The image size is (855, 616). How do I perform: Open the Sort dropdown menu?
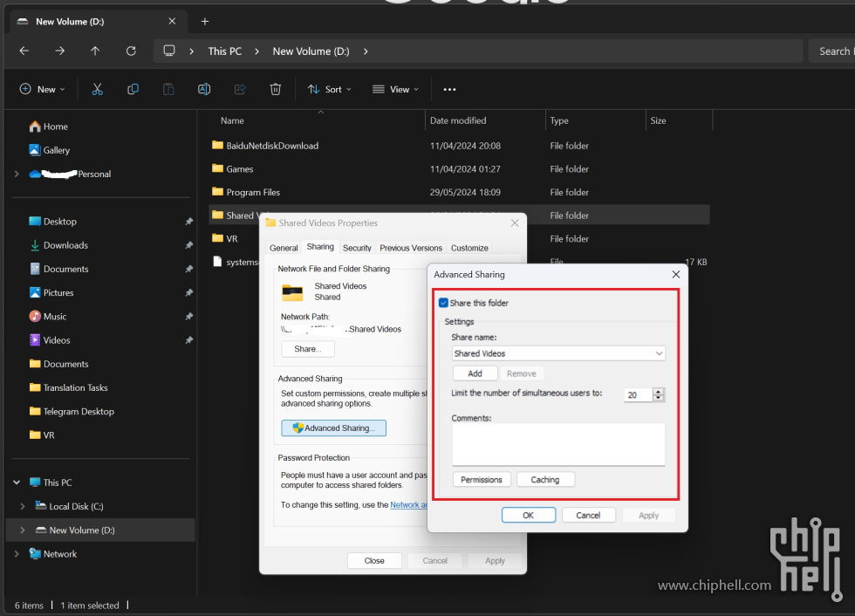tap(330, 89)
